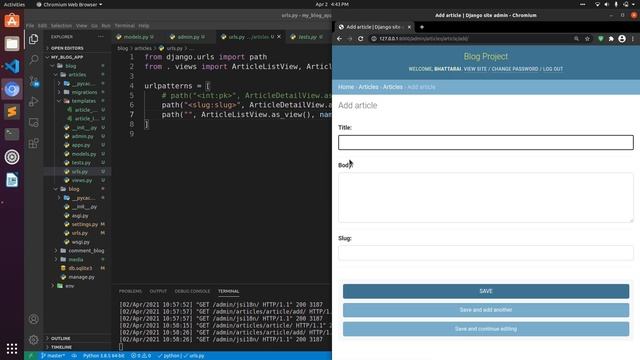This screenshot has height=360, width=640.
Task: Open the Chromium profile avatar icon
Action: 622,39
